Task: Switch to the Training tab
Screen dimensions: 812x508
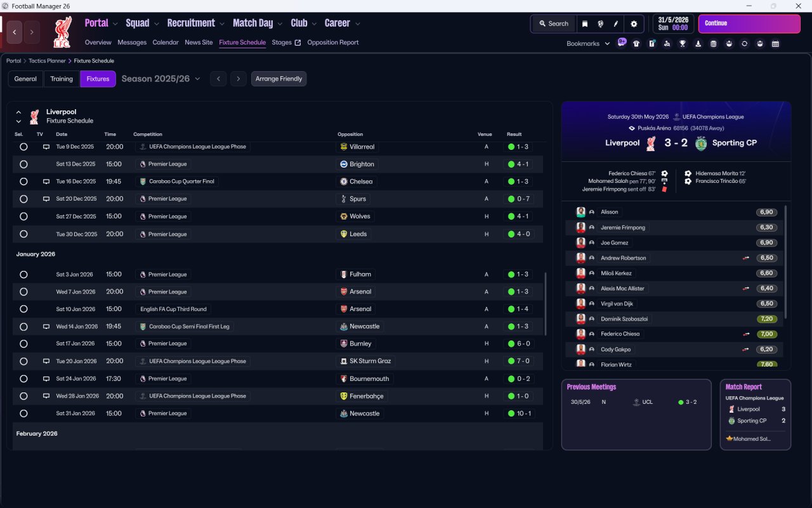Action: [x=62, y=79]
